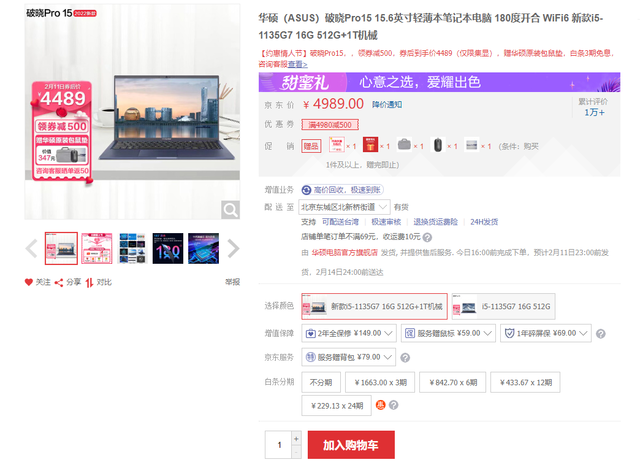Open help icon next to 24期 installment
This screenshot has width=640, height=465.
pos(393,405)
